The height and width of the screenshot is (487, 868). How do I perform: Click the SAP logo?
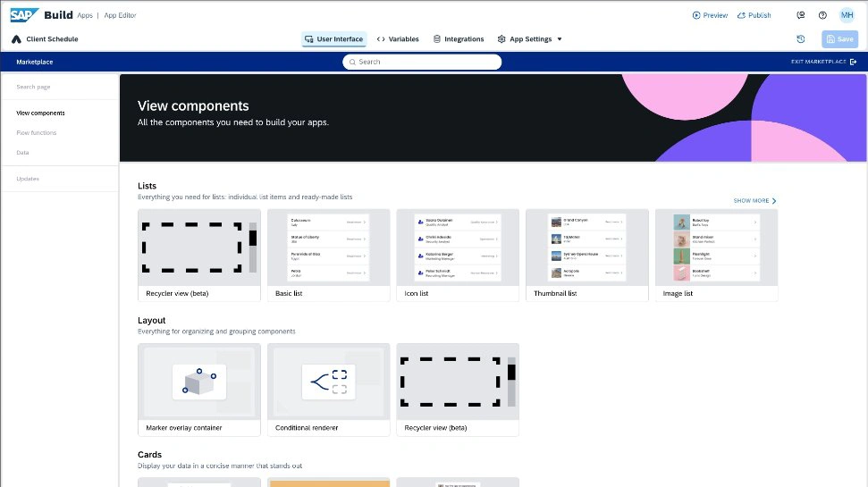point(24,15)
